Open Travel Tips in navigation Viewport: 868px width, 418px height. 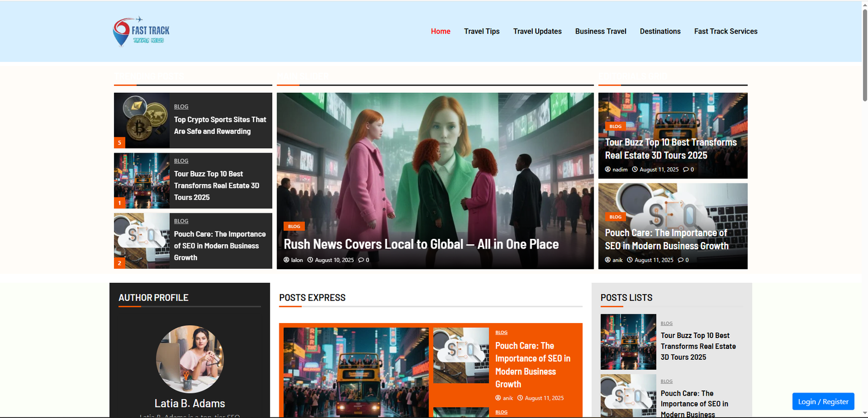(x=482, y=31)
